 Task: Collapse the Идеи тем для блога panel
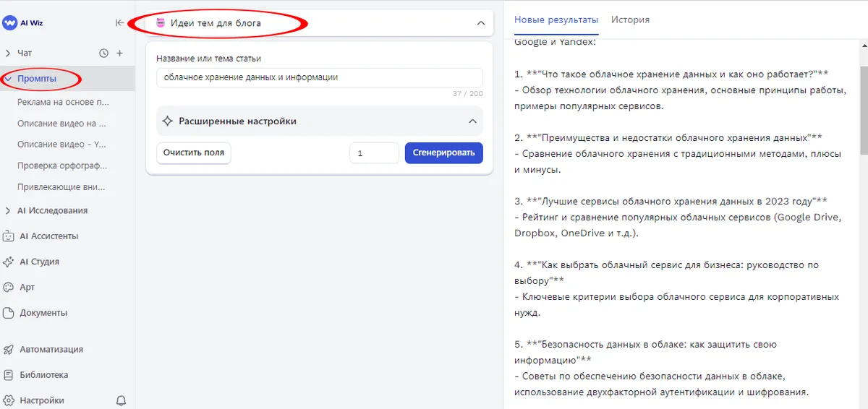[x=481, y=23]
